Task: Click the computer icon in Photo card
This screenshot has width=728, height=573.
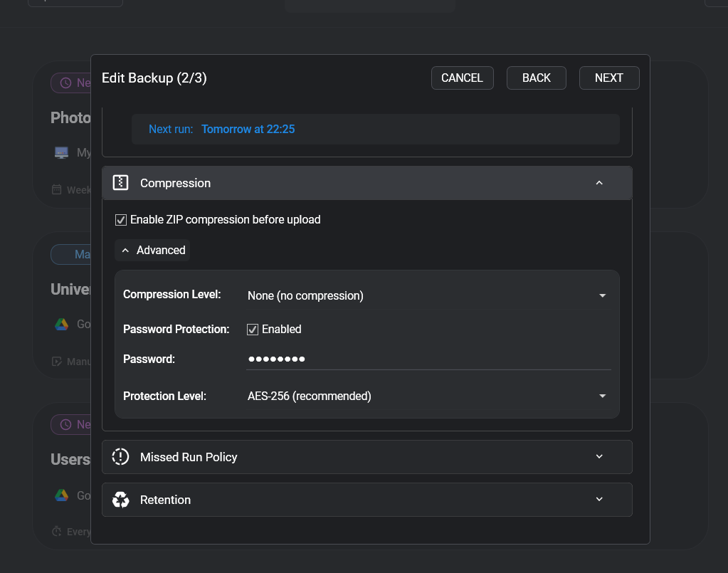Action: click(61, 152)
